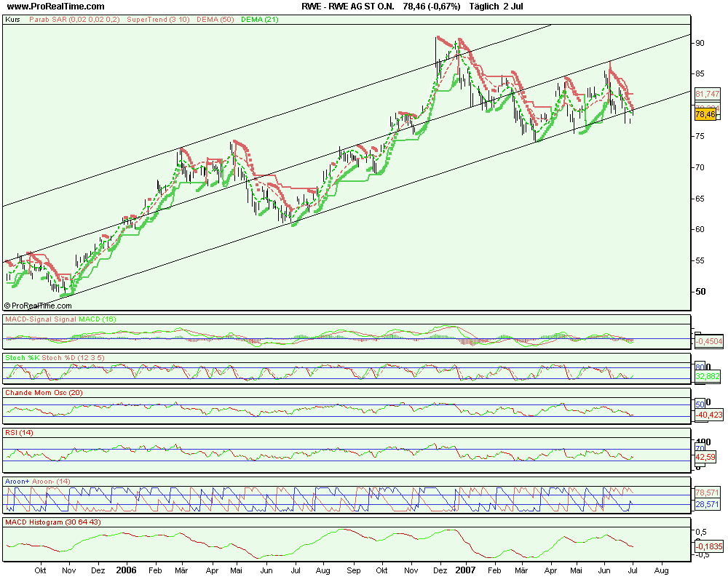Viewport: 728px width, 582px height.
Task: Click the DEMA (50) indicator label
Action: (x=215, y=20)
